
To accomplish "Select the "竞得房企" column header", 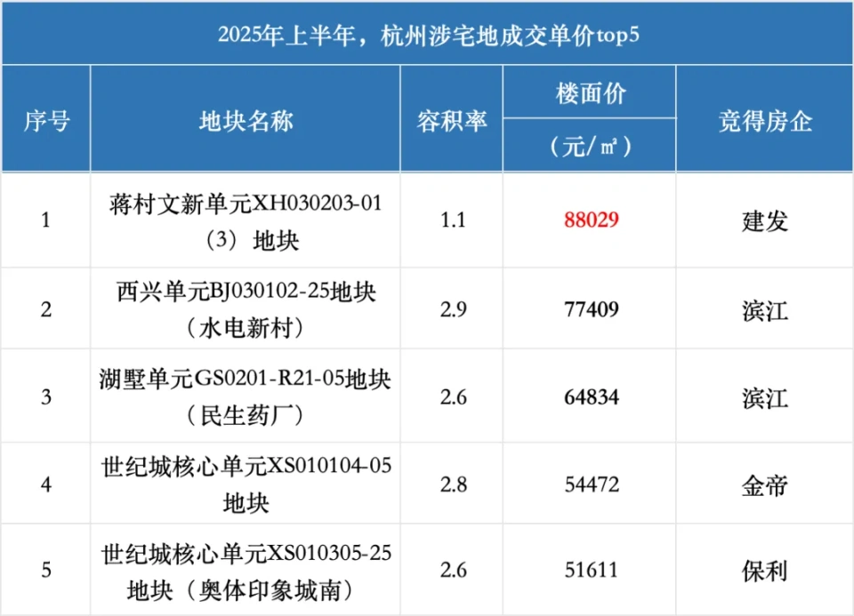I will 765,120.
